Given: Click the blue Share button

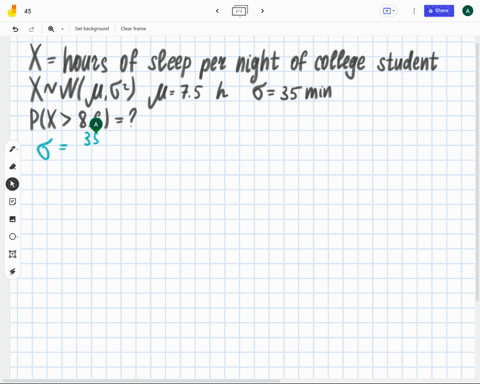Looking at the screenshot, I should pos(439,11).
